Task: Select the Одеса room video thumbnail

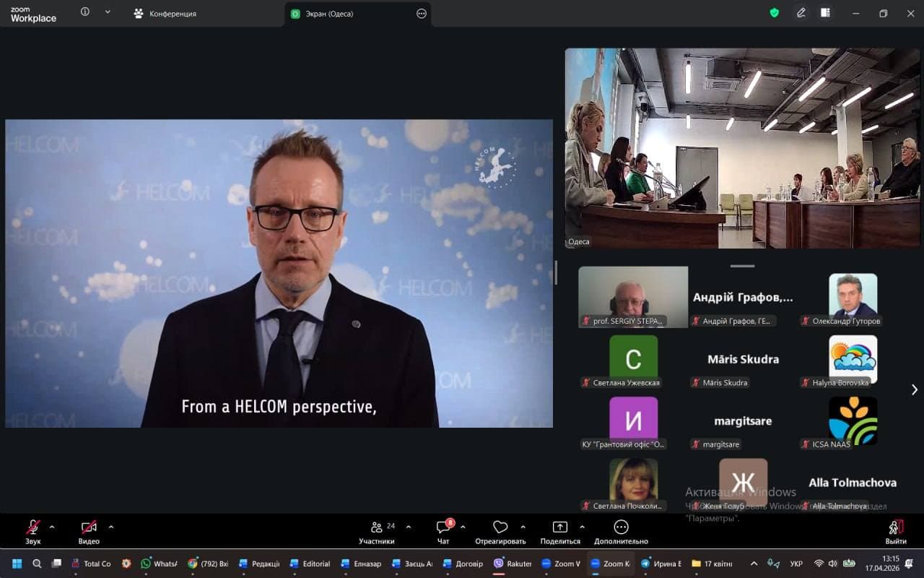Action: click(x=742, y=148)
